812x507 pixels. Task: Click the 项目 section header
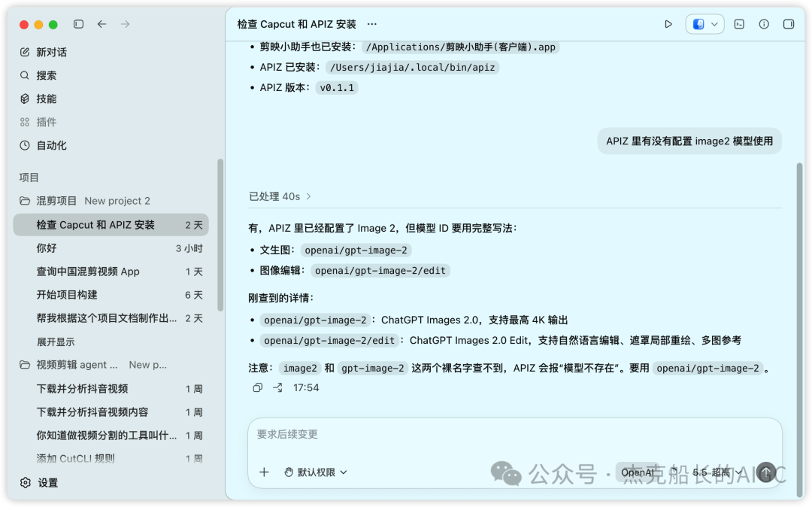(29, 178)
